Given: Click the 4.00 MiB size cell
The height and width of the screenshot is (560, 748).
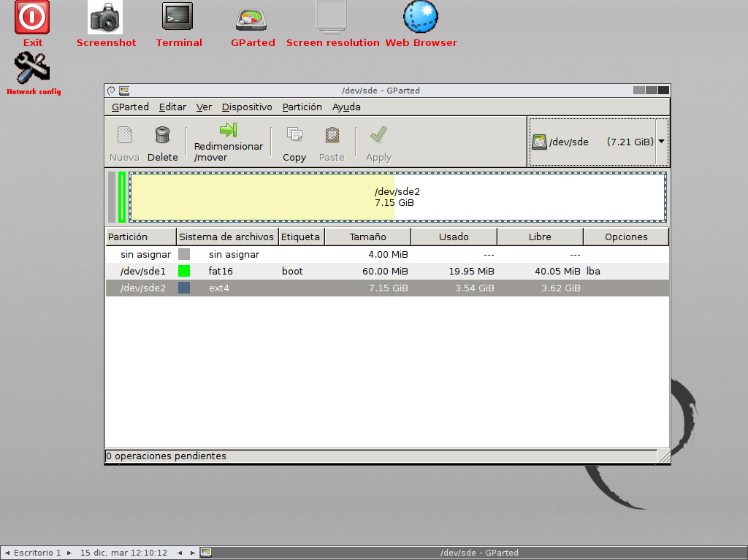Looking at the screenshot, I should 388,255.
